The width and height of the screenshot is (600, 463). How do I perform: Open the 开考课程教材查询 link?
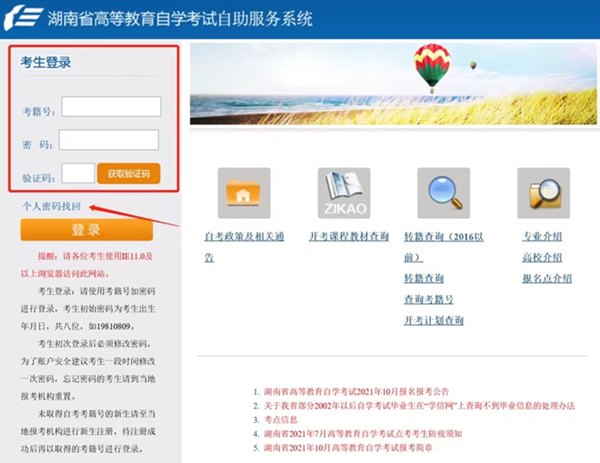point(349,237)
